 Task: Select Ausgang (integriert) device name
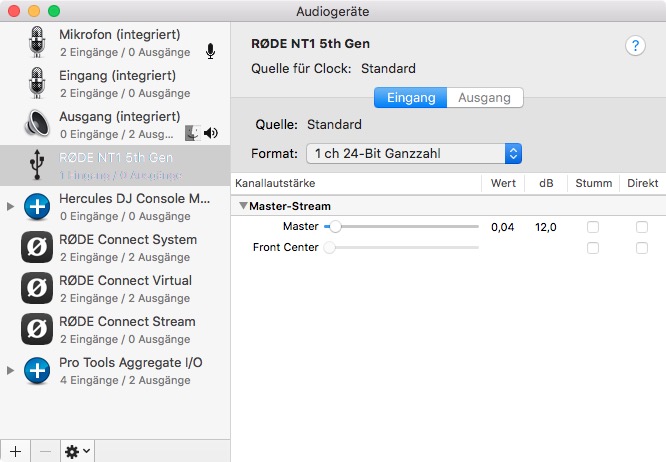(x=120, y=116)
